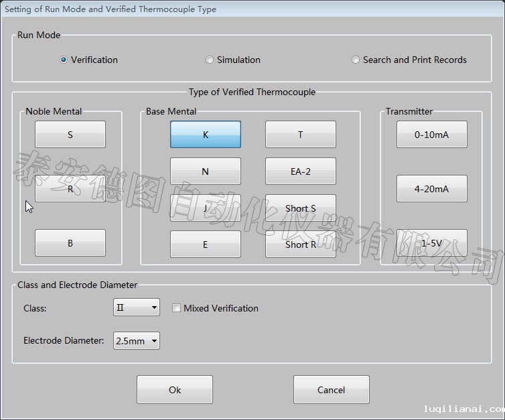Image resolution: width=505 pixels, height=420 pixels.
Task: Open the Class dropdown
Action: point(137,307)
